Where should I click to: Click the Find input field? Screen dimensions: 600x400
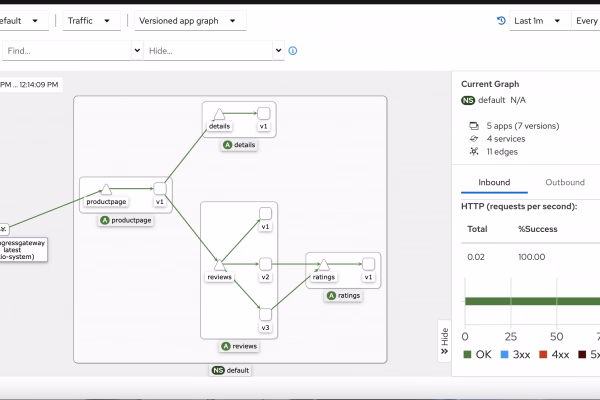[67, 51]
